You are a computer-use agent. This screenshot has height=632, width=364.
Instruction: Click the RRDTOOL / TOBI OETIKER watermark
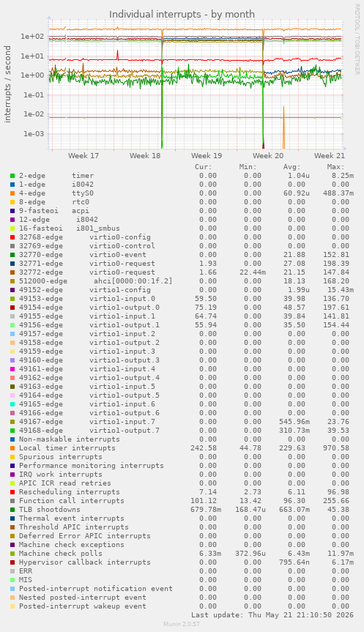[x=357, y=39]
